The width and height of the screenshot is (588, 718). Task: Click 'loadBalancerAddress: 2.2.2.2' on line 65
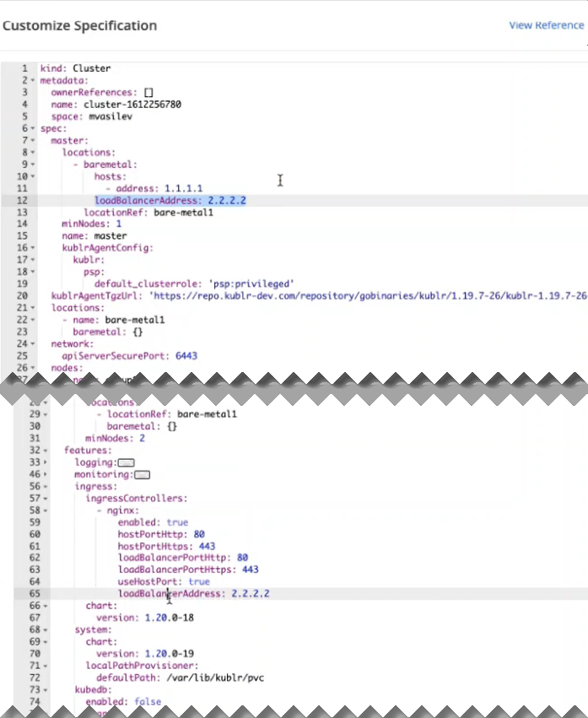coord(194,593)
